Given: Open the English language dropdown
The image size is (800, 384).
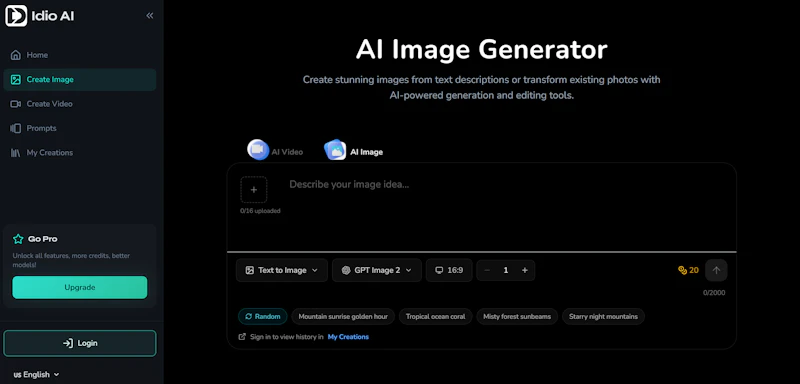Looking at the screenshot, I should click(x=36, y=375).
